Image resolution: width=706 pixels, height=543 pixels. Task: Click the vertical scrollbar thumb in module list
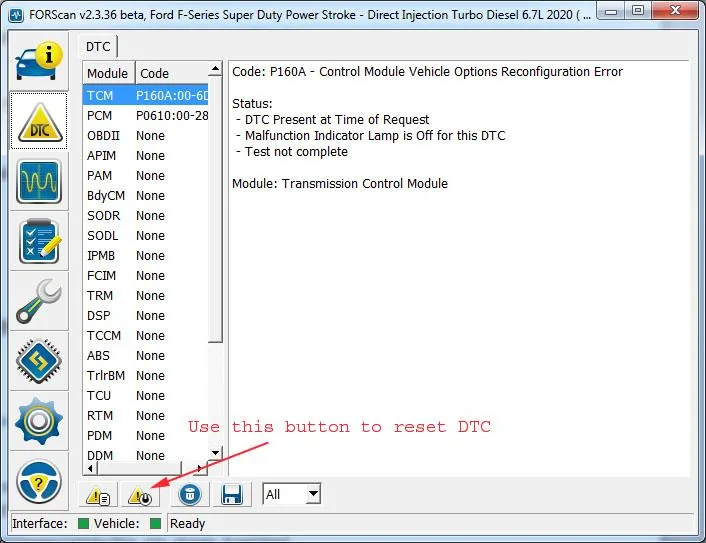click(x=215, y=210)
